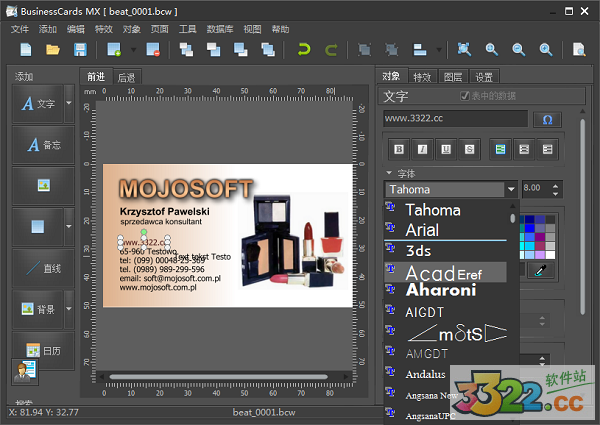Viewport: 600px width, 425px height.
Task: Switch to the 特效 tab in right panel
Action: [422, 77]
